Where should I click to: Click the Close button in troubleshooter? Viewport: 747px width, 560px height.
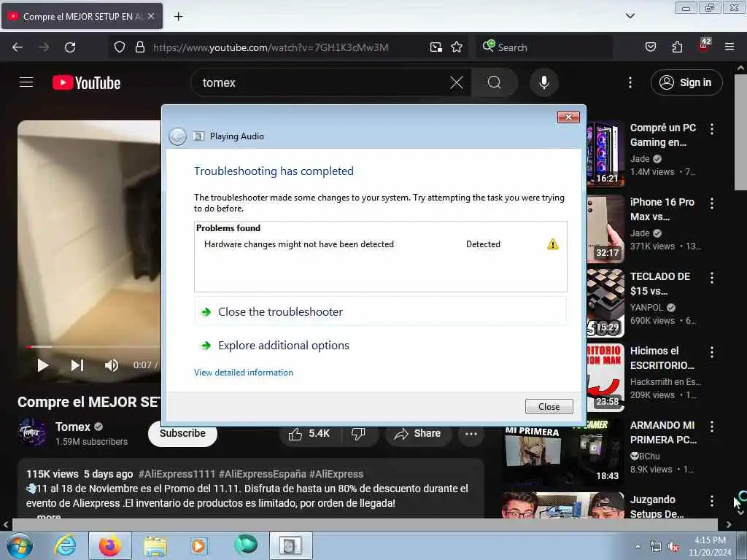point(549,407)
